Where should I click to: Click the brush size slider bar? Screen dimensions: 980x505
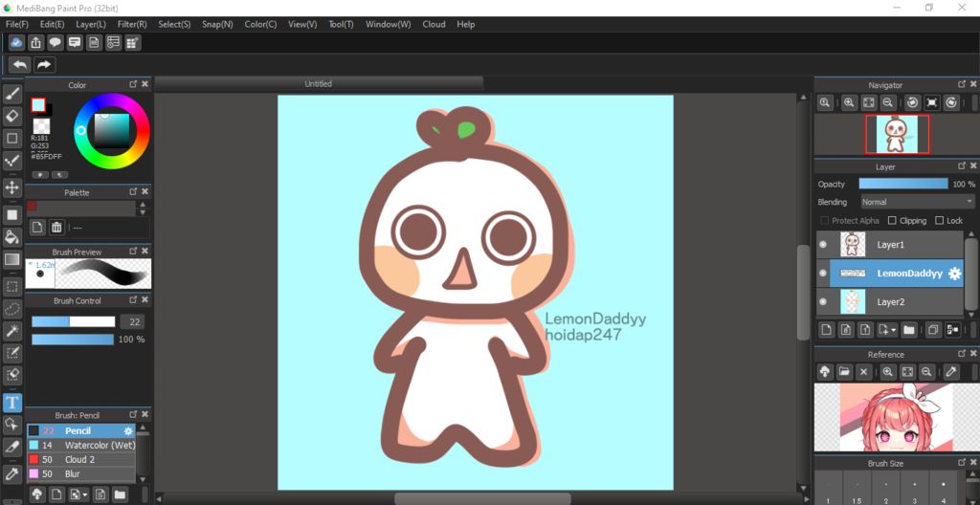(74, 322)
